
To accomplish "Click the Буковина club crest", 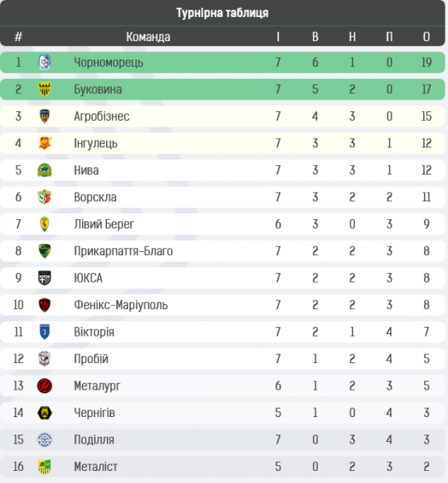I will coord(44,89).
